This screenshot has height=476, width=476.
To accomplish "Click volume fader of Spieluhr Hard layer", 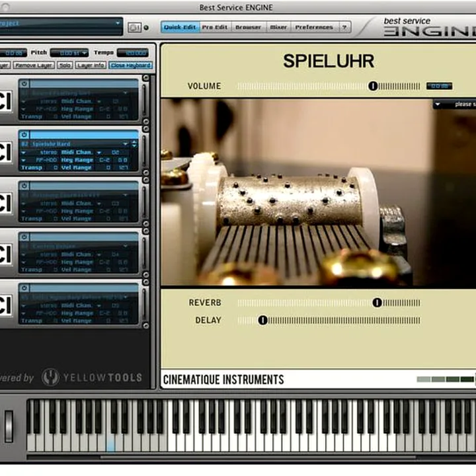I will (144, 151).
